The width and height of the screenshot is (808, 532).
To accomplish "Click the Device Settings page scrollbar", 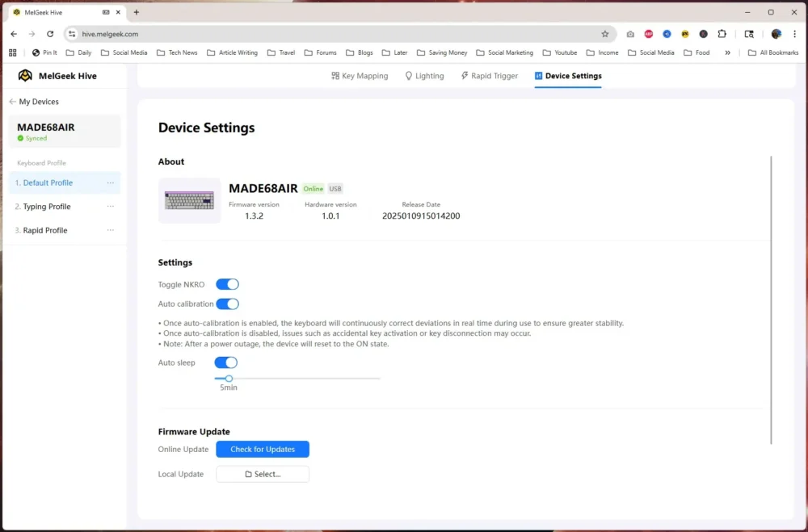I will [771, 300].
